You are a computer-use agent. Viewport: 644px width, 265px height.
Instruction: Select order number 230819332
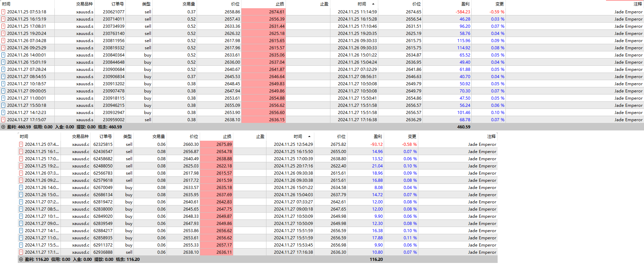tap(114, 48)
